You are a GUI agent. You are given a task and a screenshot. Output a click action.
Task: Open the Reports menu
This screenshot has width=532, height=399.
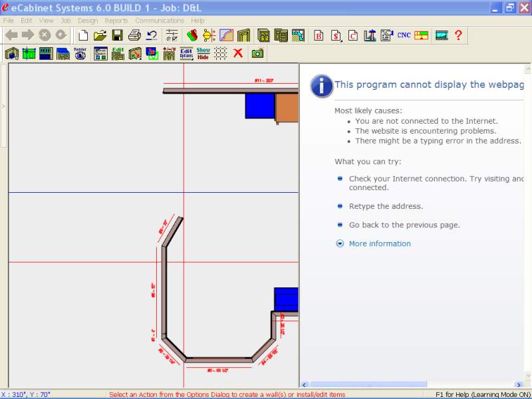tap(116, 21)
